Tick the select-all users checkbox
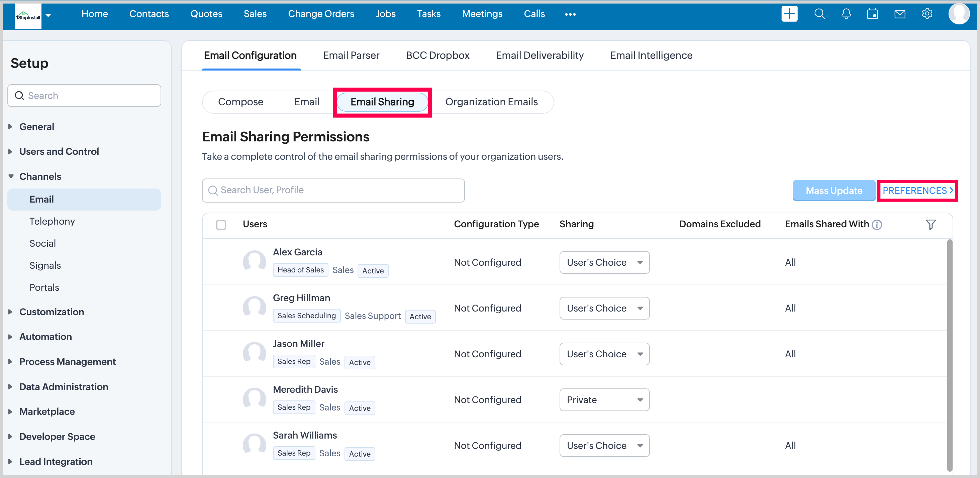Viewport: 980px width, 478px height. [x=221, y=225]
